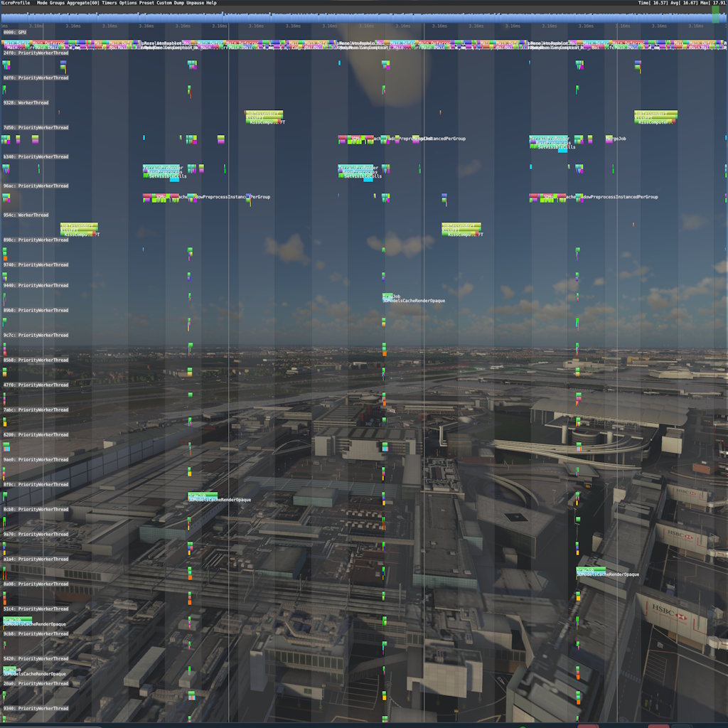Click the 24f0: PriorityWorkerThread label
Viewport: 728px width, 728px height.
point(36,53)
